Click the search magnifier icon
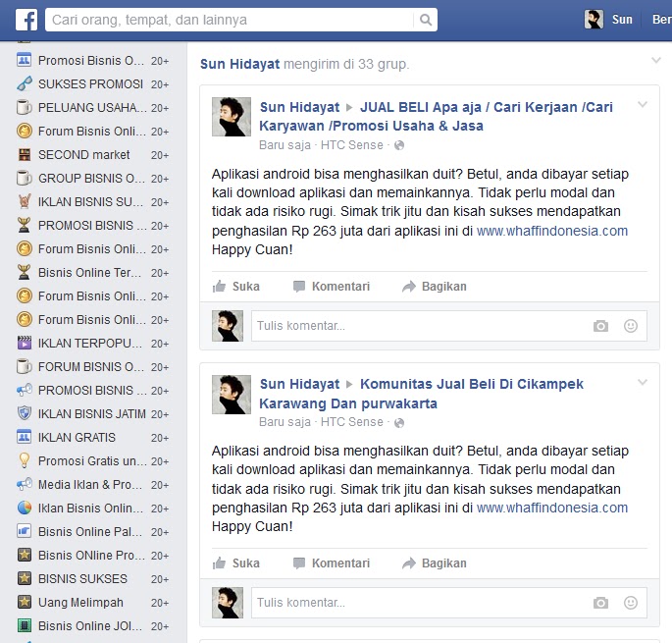The image size is (672, 643). tap(426, 20)
